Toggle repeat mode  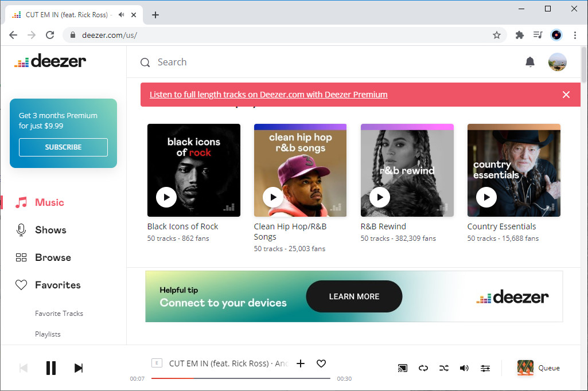pyautogui.click(x=423, y=368)
